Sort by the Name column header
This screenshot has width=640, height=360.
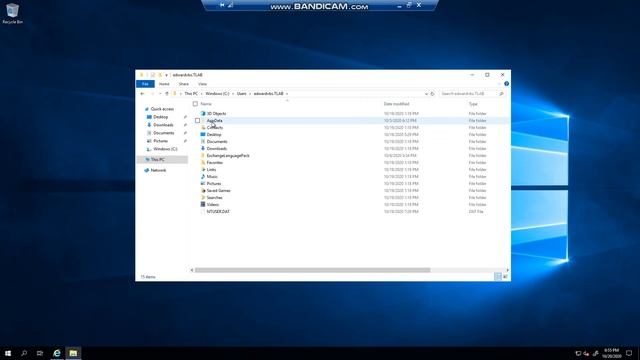point(206,104)
